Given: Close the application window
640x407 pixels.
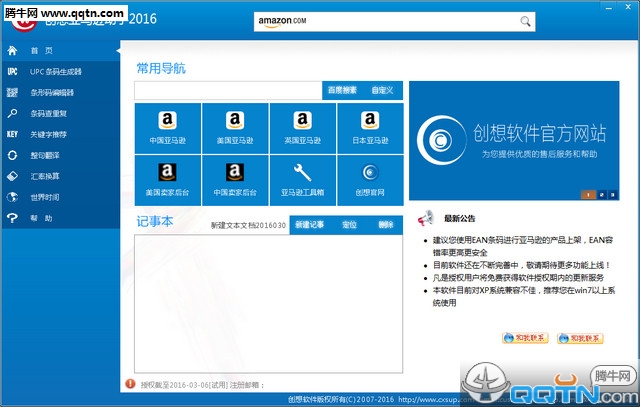Looking at the screenshot, I should 628,7.
